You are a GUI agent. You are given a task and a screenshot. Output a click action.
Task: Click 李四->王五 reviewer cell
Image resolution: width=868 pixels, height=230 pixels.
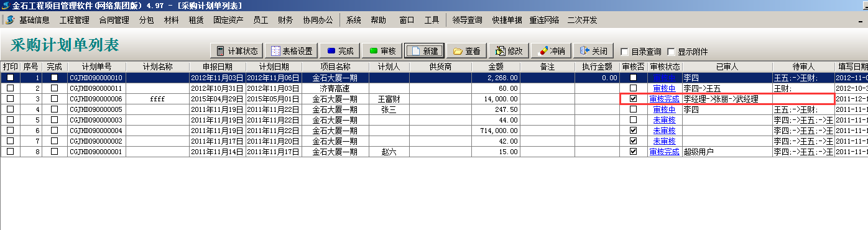[727, 88]
